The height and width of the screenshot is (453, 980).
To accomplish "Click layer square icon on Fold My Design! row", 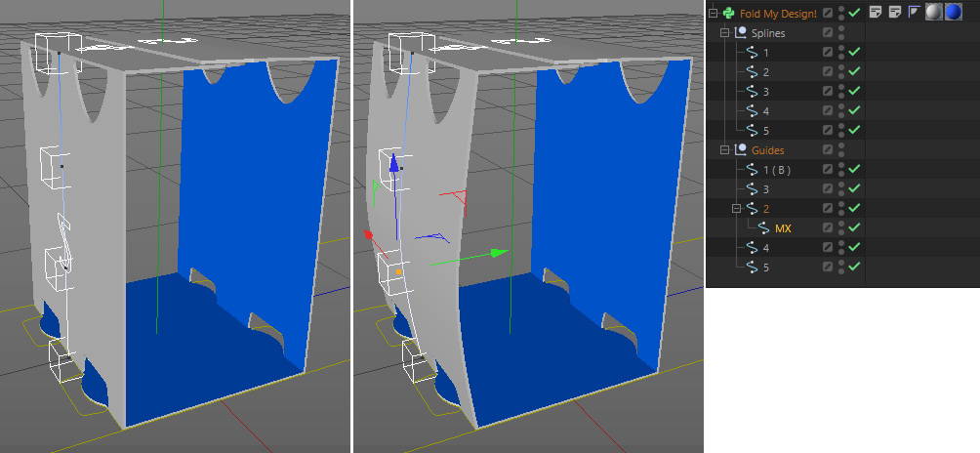I will point(828,13).
